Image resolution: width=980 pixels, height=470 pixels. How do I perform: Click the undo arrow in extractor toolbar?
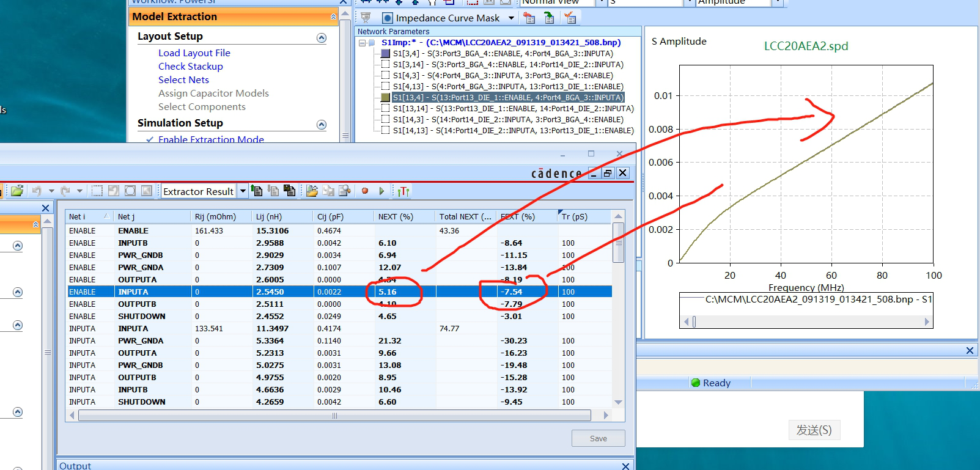pyautogui.click(x=37, y=191)
